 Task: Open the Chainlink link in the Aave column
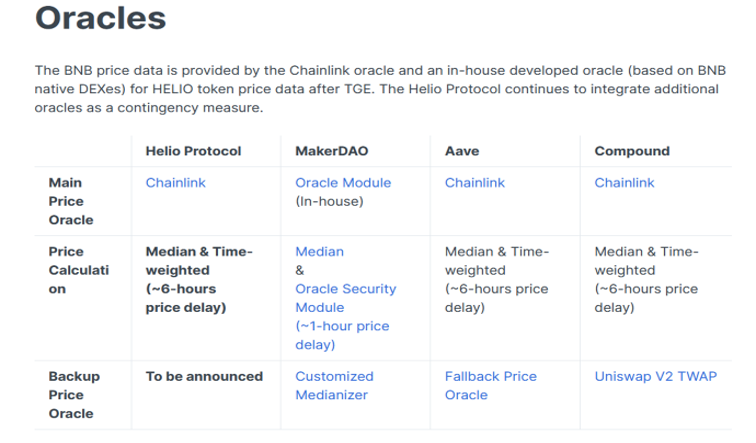pos(474,183)
